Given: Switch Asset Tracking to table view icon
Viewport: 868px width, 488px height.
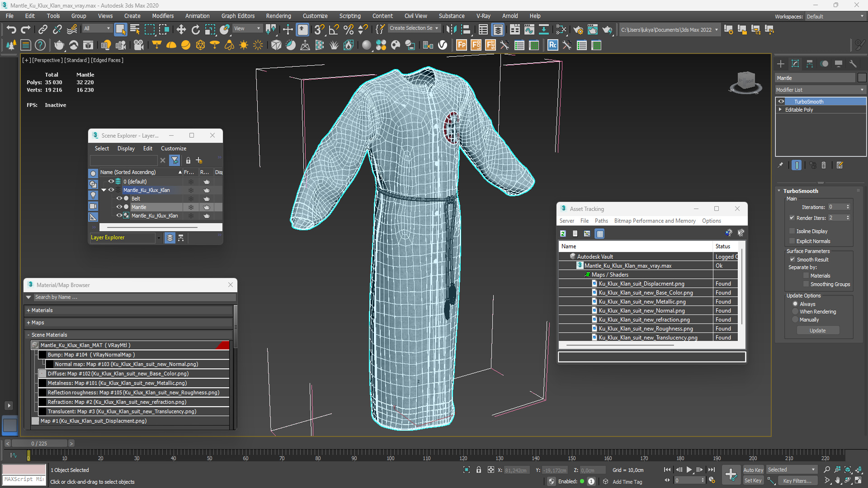Looking at the screenshot, I should pos(600,234).
